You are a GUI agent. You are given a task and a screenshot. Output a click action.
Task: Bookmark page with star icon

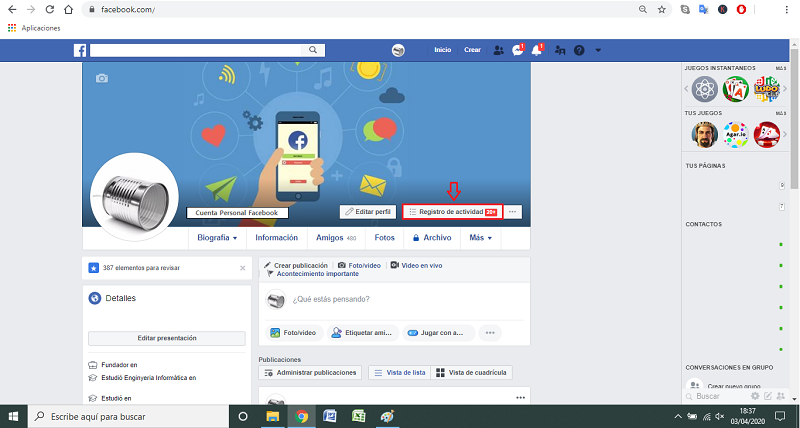(662, 9)
